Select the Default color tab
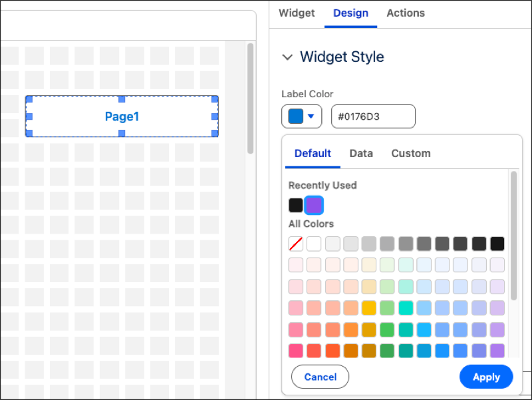 pos(313,154)
